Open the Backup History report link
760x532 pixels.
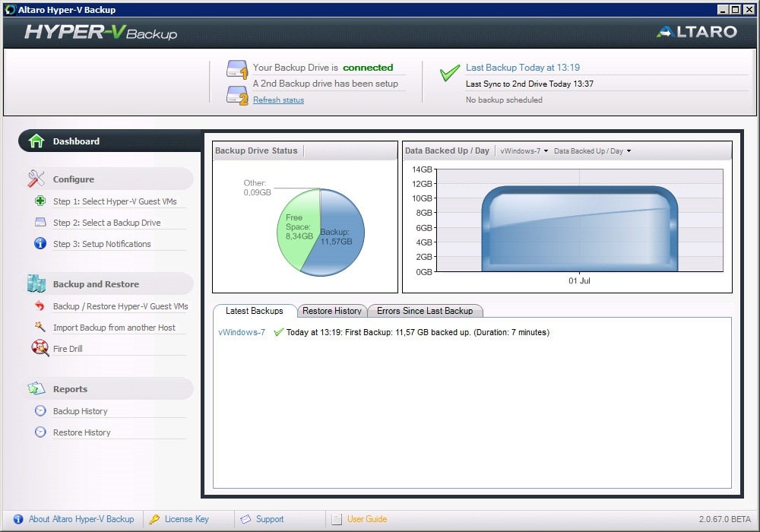point(80,411)
